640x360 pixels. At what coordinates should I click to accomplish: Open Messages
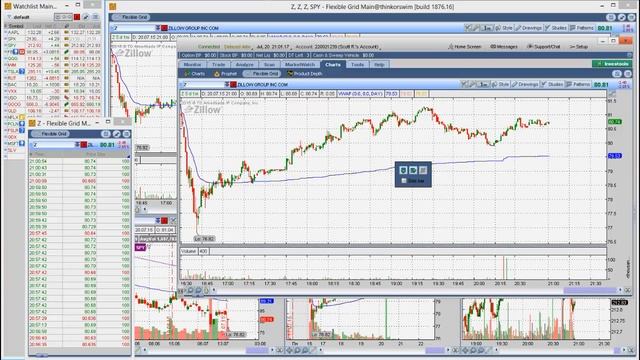tap(504, 47)
